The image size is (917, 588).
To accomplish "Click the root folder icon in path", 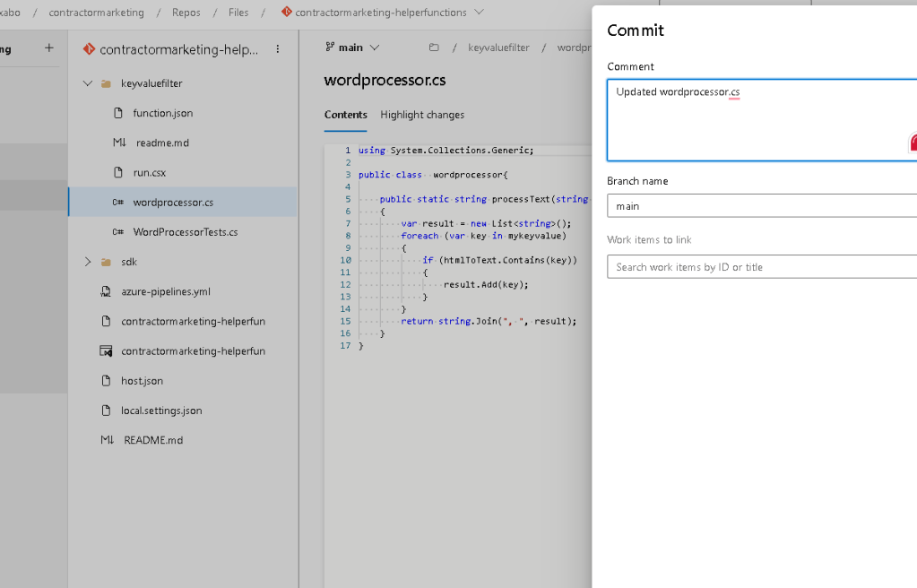I will click(x=434, y=48).
